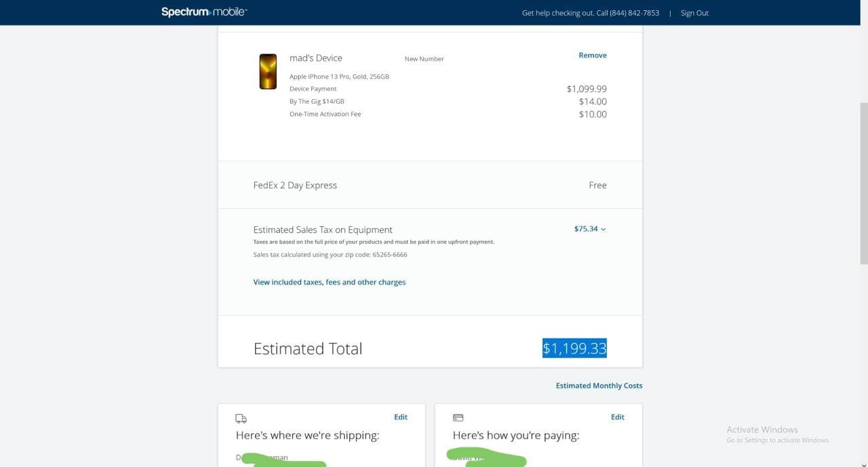This screenshot has height=467, width=868.
Task: Click the checkout help phone number
Action: pos(627,13)
